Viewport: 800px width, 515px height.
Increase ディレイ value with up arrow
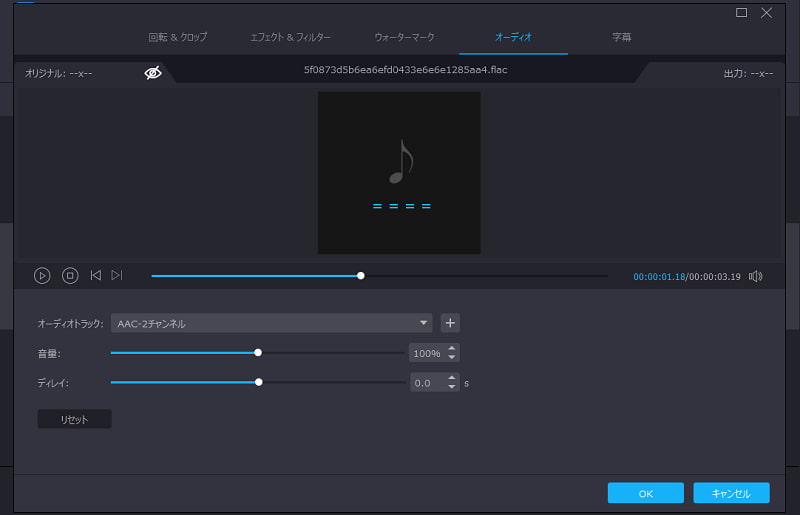452,378
